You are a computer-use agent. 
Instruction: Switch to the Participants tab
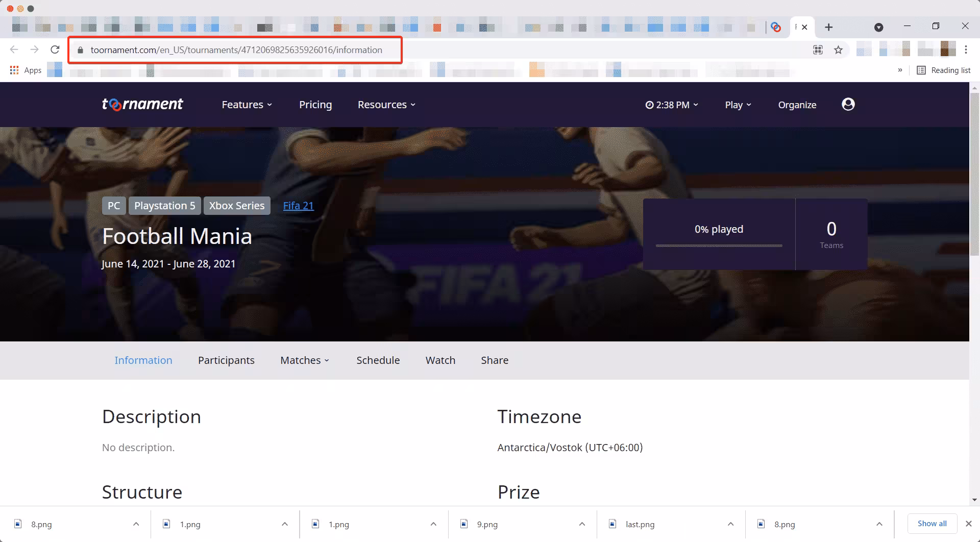(226, 360)
